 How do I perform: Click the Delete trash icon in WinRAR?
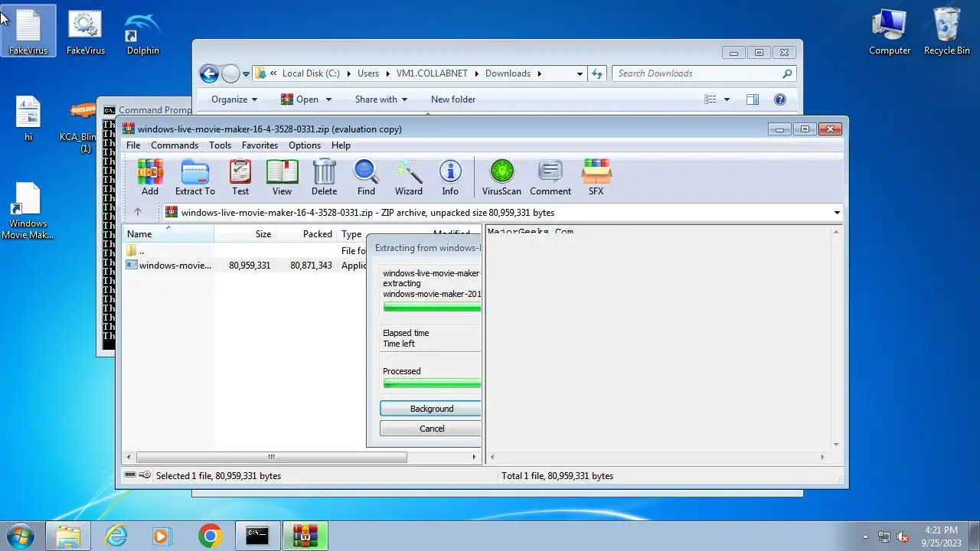point(324,178)
